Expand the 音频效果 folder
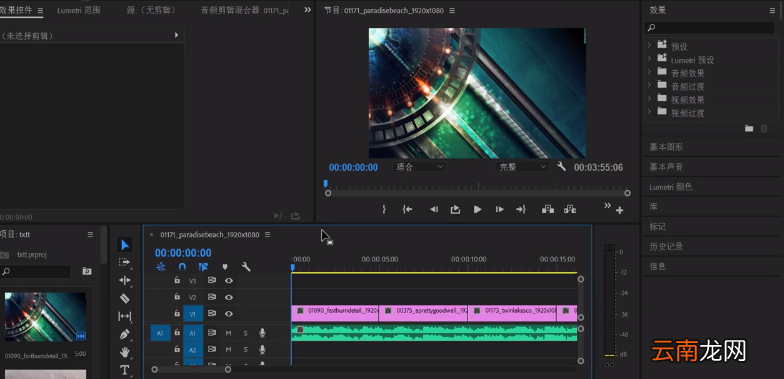784x379 pixels. coord(649,72)
